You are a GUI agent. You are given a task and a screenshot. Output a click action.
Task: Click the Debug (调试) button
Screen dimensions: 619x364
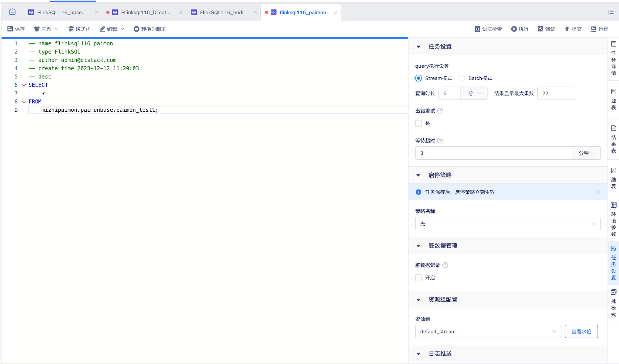click(x=546, y=29)
